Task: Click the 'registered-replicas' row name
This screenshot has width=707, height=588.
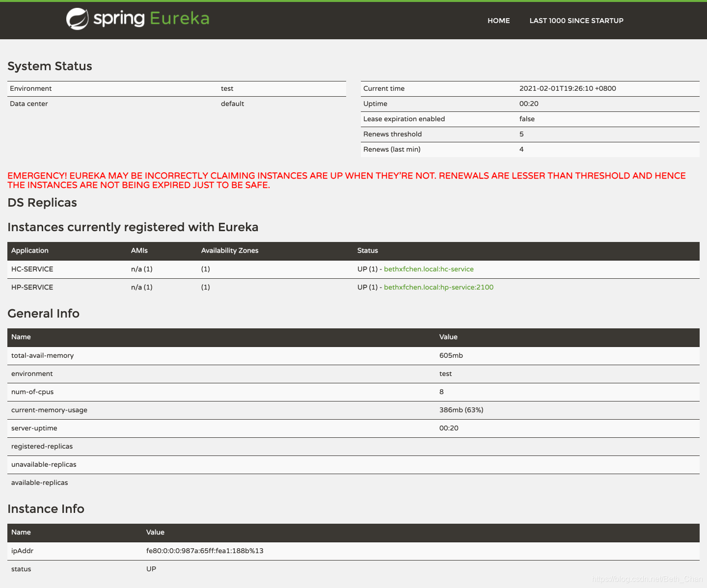Action: click(x=42, y=446)
